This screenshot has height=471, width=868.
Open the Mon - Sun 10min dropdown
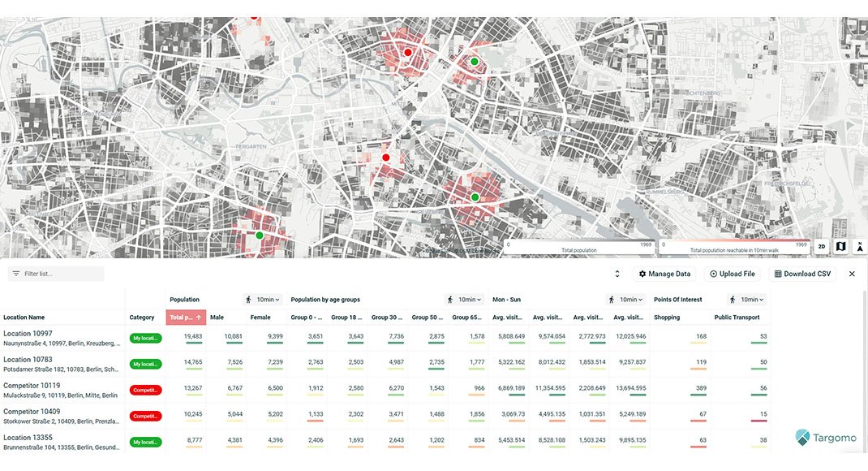626,299
